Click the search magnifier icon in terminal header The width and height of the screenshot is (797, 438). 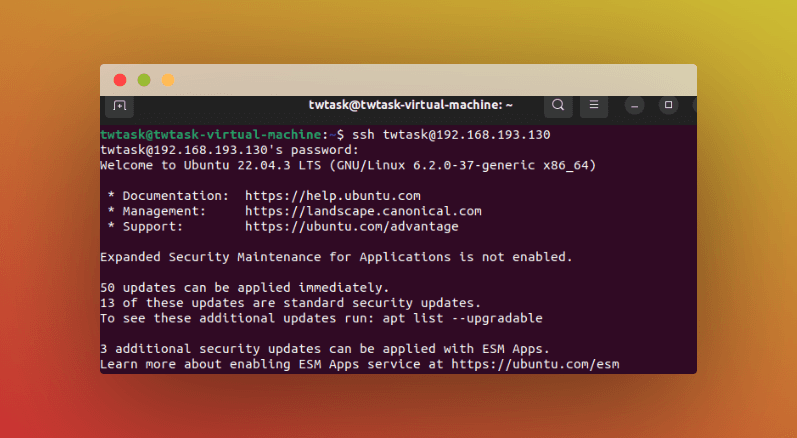point(558,105)
